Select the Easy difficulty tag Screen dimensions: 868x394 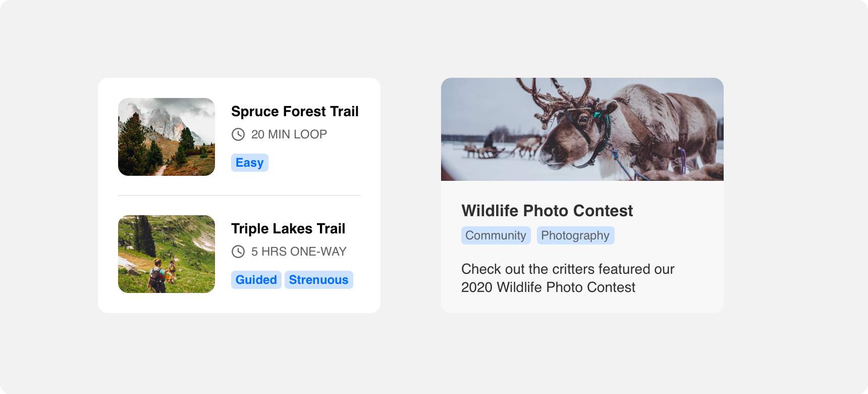(x=250, y=163)
